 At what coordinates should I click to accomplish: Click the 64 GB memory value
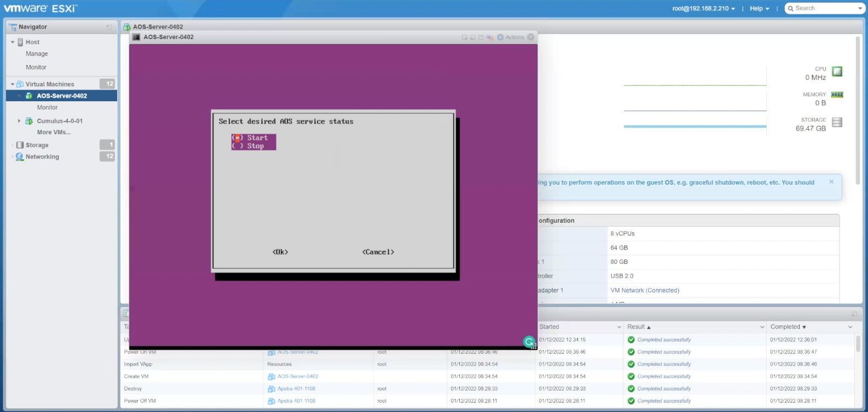coord(619,248)
